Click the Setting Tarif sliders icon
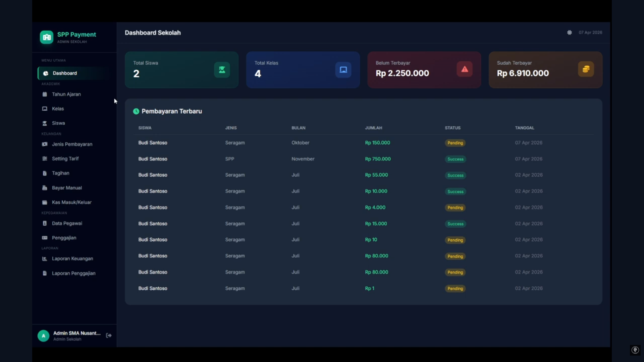 click(x=45, y=159)
